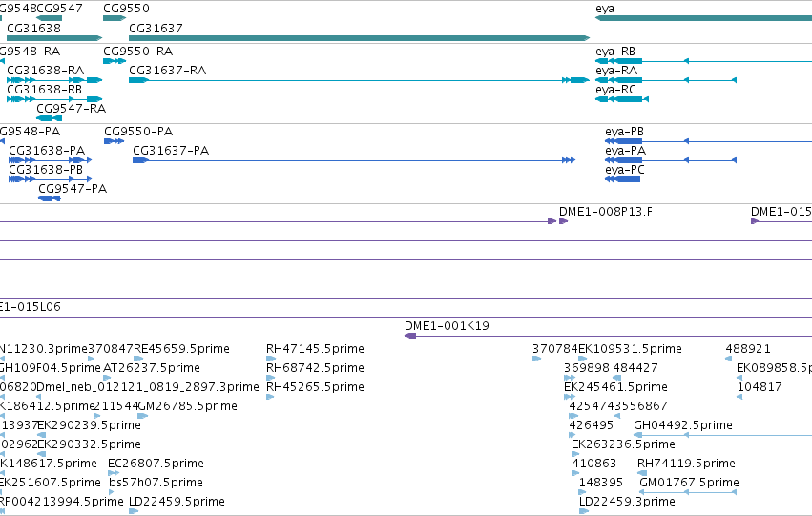
Task: Select the CG9550-PA arrow glyph
Action: point(114,141)
